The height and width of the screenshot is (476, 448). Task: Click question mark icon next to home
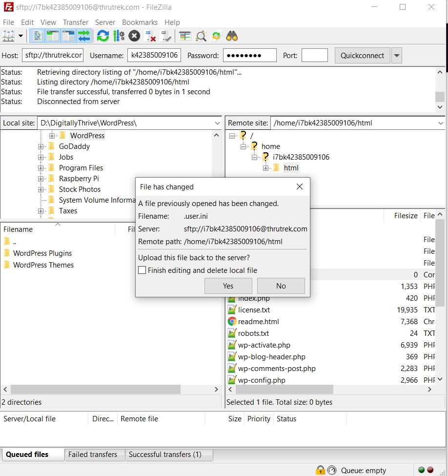click(254, 146)
